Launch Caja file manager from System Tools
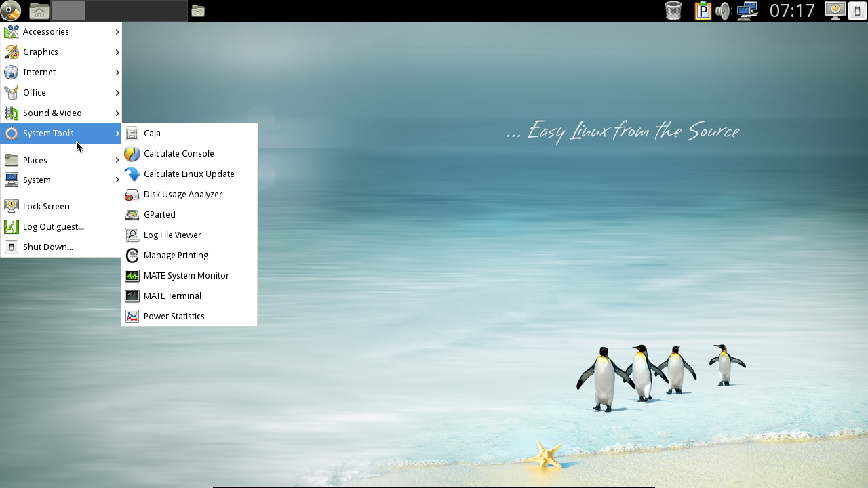 click(x=189, y=133)
